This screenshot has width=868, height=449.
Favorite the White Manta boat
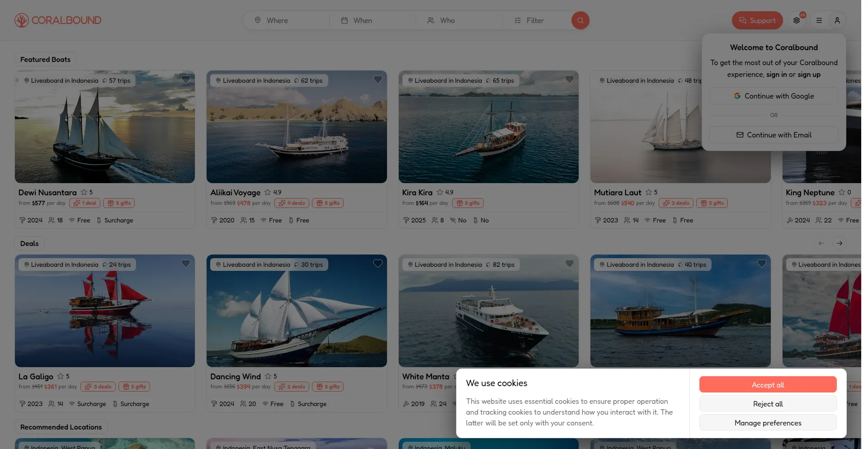coord(570,264)
